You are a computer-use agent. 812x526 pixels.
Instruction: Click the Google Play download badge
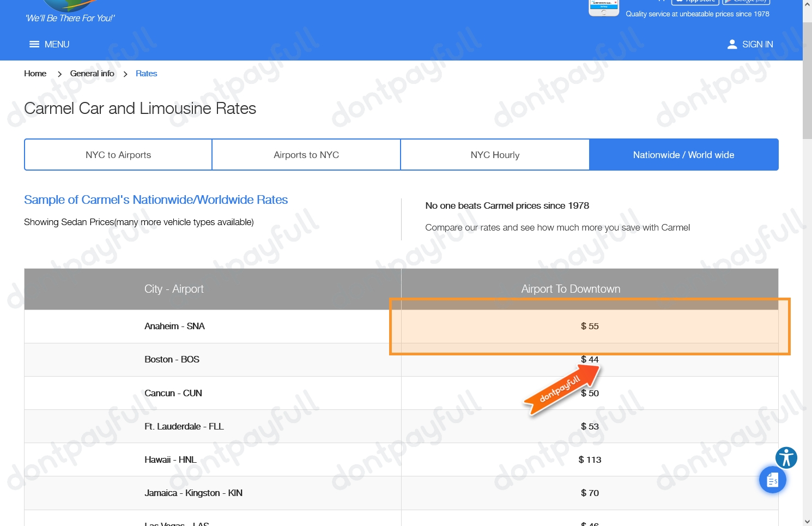click(x=746, y=2)
